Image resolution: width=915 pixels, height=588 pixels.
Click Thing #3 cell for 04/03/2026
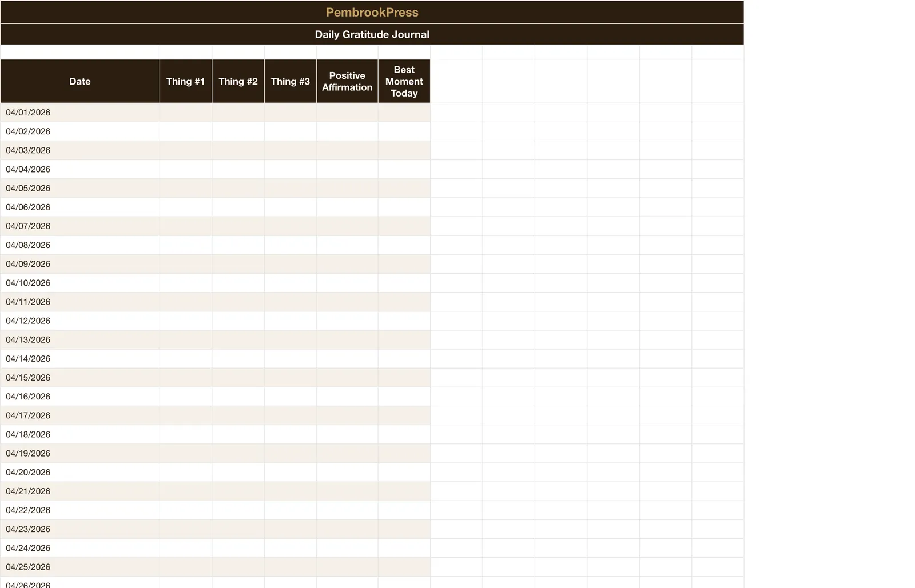[291, 150]
